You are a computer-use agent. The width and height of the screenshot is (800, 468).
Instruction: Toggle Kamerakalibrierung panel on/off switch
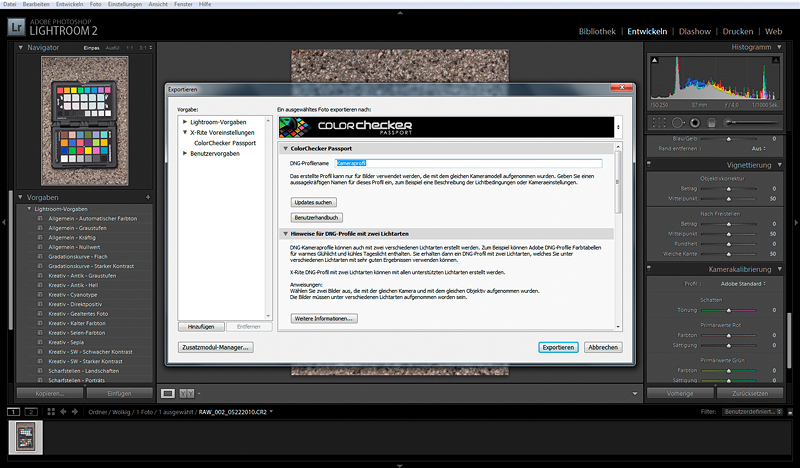point(649,268)
